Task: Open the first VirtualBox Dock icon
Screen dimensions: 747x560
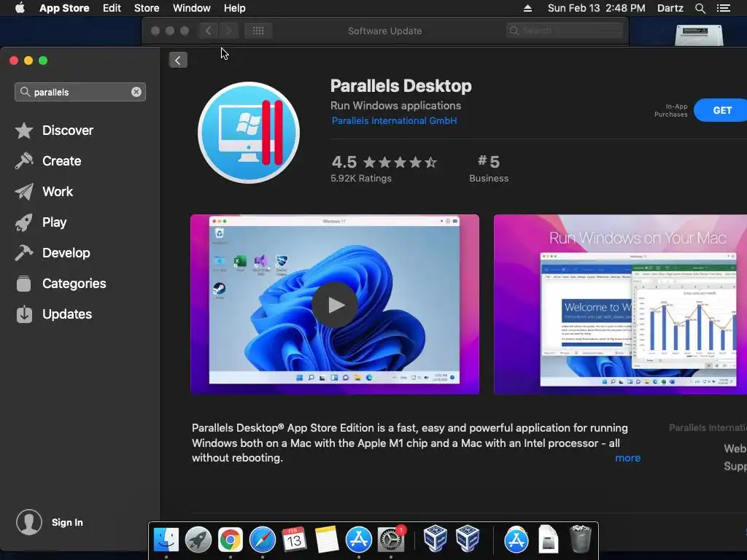Action: coord(435,538)
